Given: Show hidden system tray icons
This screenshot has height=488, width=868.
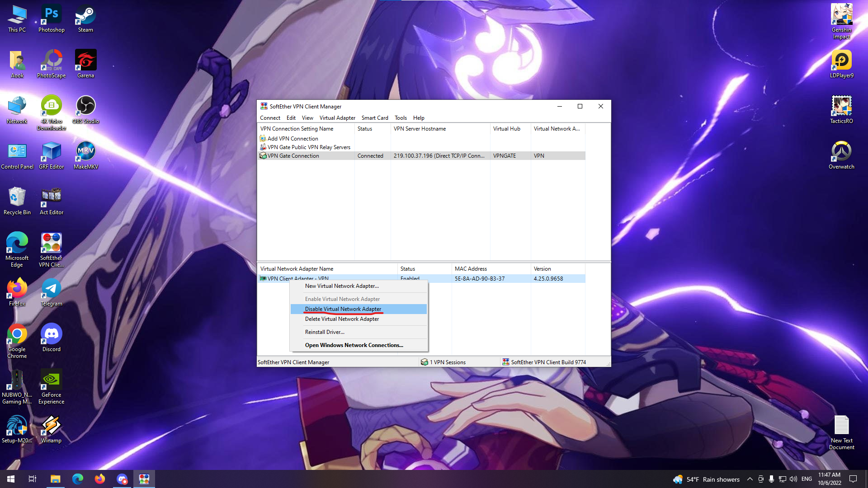Looking at the screenshot, I should [750, 479].
